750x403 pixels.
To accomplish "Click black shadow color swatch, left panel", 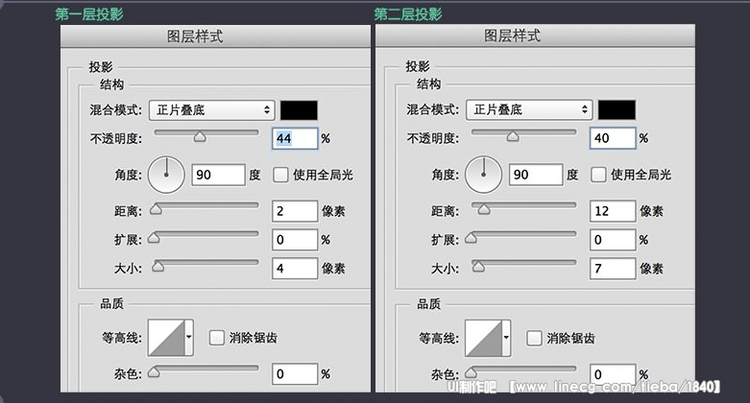I will (x=298, y=110).
